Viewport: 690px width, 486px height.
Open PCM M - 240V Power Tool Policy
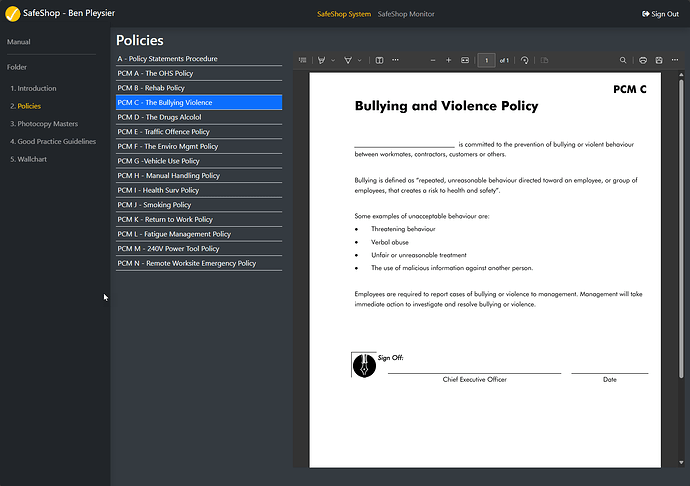tap(199, 248)
